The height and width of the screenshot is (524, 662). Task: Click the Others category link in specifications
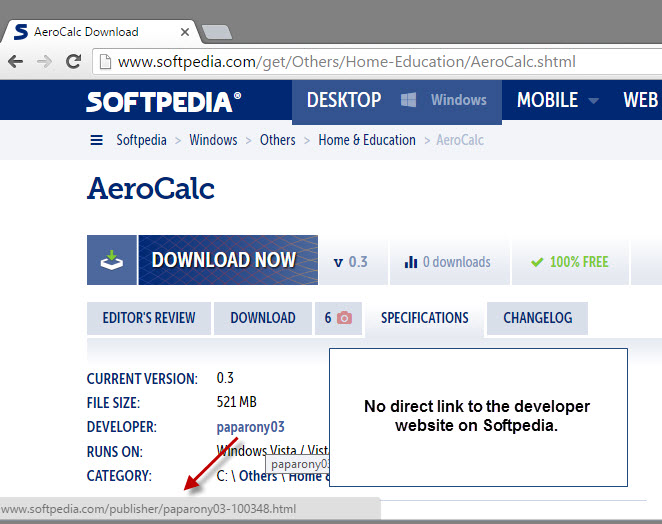pyautogui.click(x=258, y=476)
